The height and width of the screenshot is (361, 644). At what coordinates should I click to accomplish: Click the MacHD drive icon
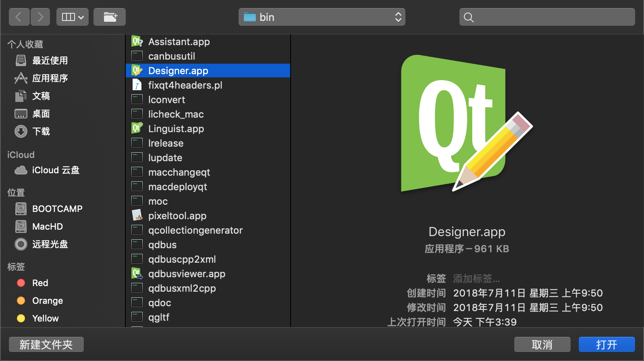point(21,226)
